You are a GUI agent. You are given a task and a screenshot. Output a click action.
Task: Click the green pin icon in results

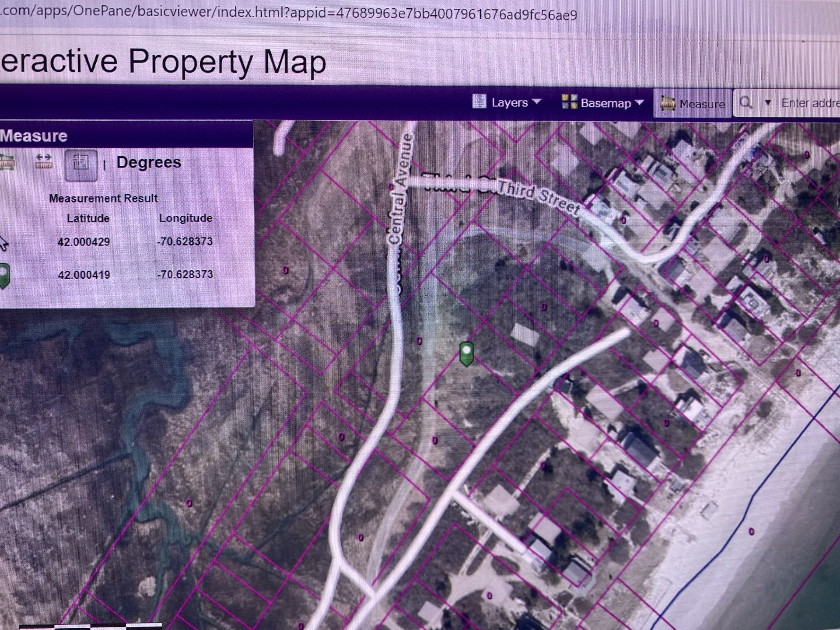pyautogui.click(x=4, y=276)
